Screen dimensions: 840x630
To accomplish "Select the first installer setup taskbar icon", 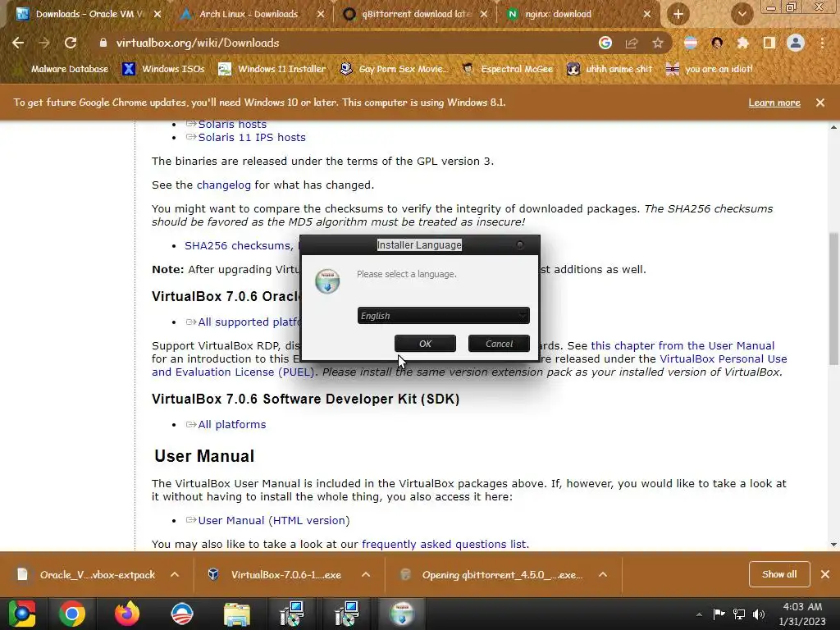I will (292, 614).
